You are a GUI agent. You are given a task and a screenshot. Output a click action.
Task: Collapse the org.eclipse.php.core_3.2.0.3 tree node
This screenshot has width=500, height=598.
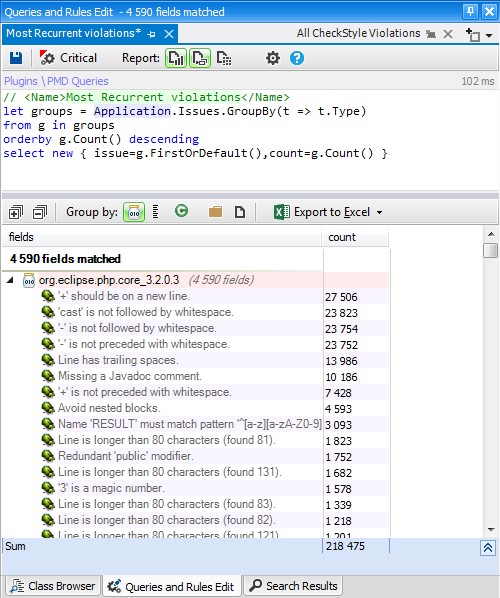10,280
